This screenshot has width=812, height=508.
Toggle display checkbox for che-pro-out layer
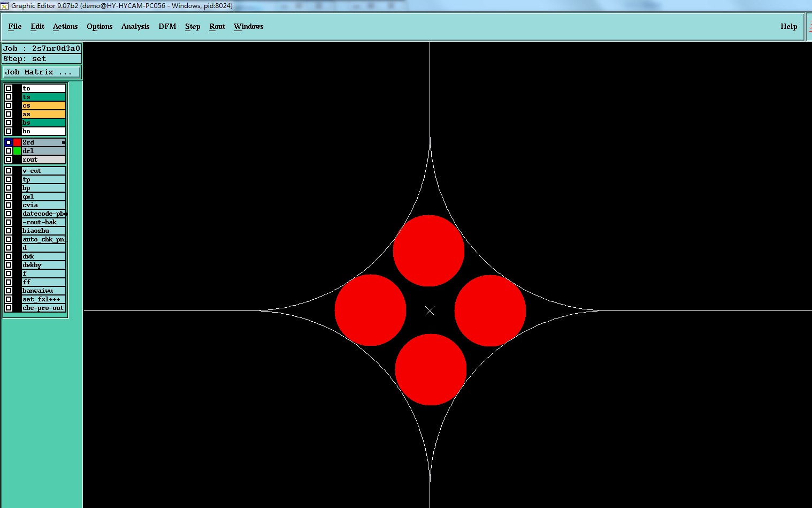(x=9, y=308)
